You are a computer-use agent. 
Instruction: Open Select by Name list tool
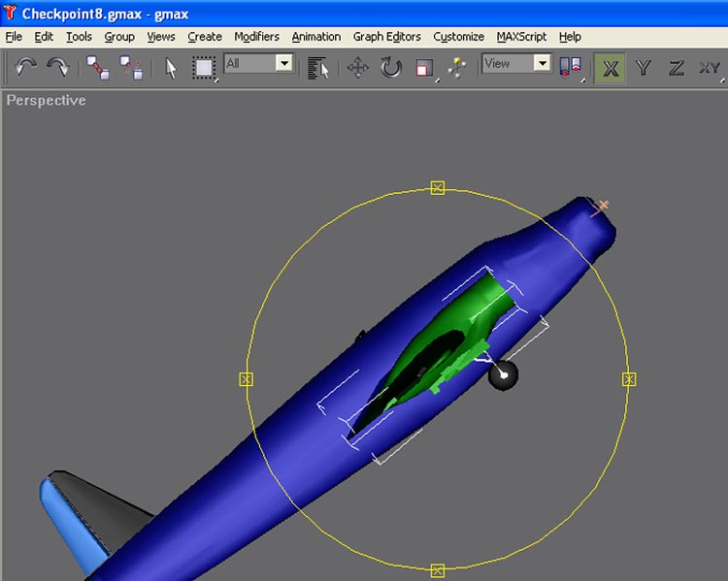tap(318, 68)
